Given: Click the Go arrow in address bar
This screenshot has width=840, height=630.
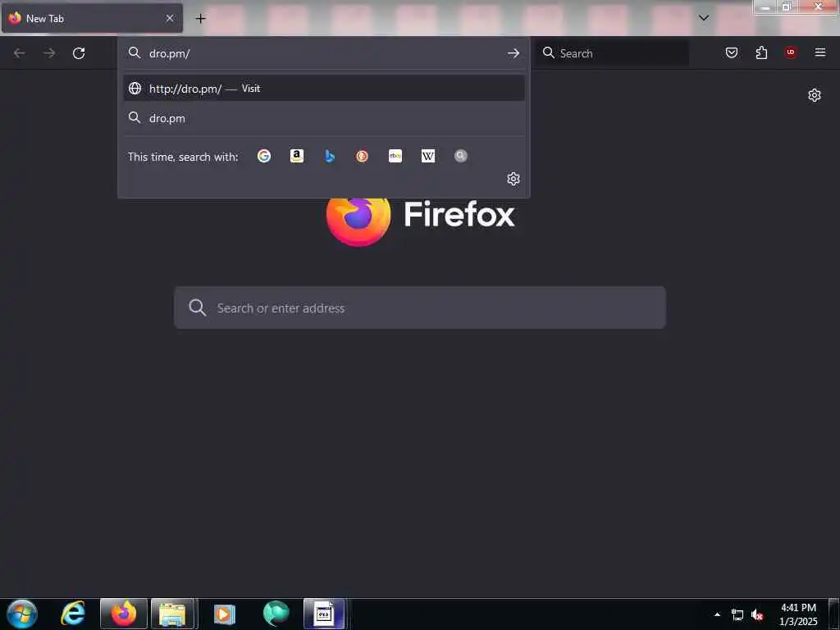Looking at the screenshot, I should 514,53.
